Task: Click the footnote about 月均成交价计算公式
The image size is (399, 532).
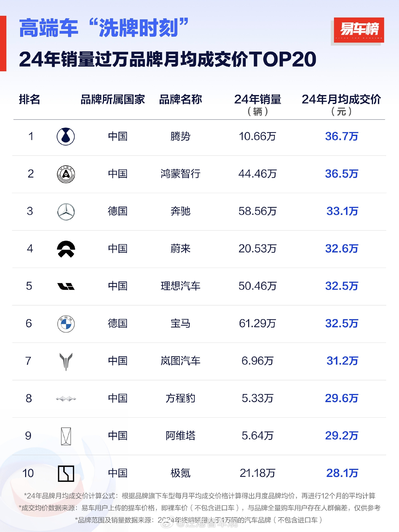Action: [200, 496]
